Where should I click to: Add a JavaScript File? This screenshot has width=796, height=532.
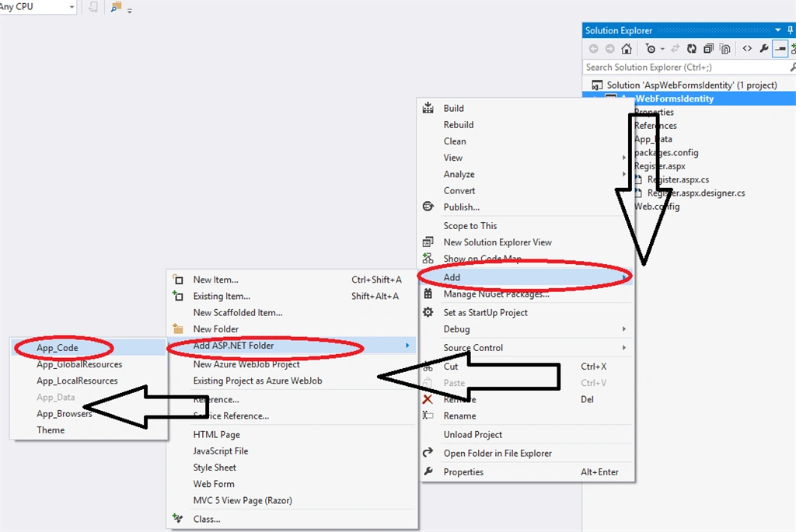click(x=292, y=451)
